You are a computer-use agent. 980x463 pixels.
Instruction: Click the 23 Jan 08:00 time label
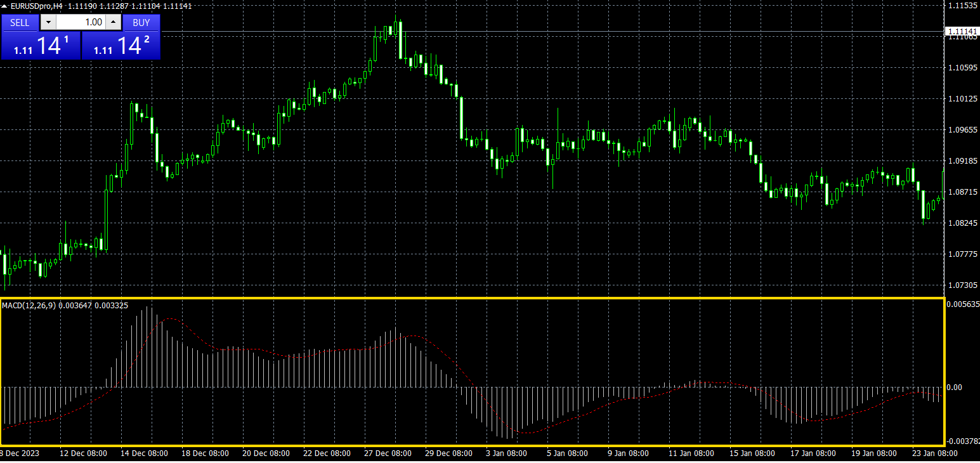point(934,453)
